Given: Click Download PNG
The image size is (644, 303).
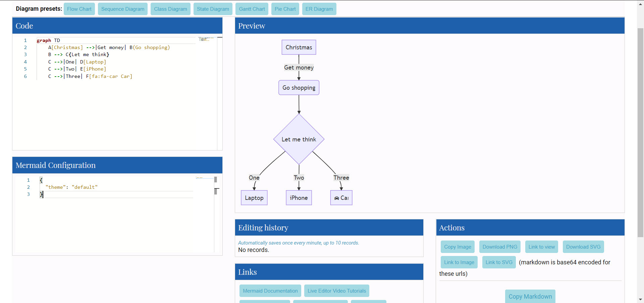Looking at the screenshot, I should tap(500, 247).
